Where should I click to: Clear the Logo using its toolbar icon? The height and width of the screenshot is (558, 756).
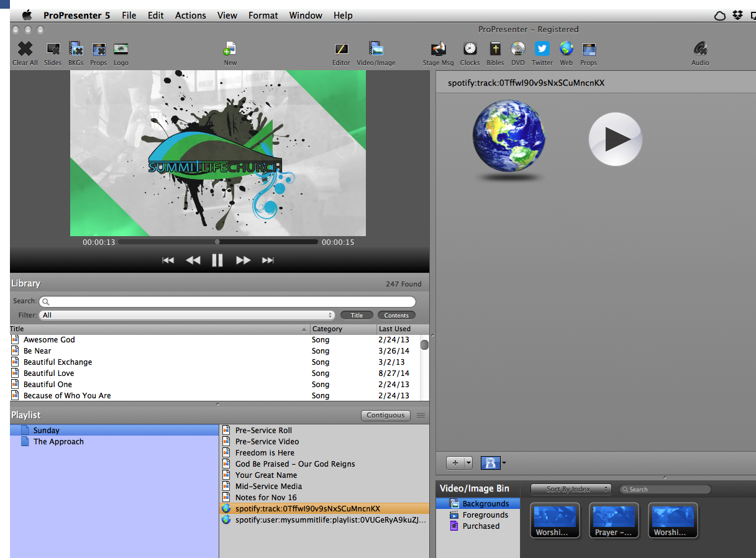click(x=121, y=49)
